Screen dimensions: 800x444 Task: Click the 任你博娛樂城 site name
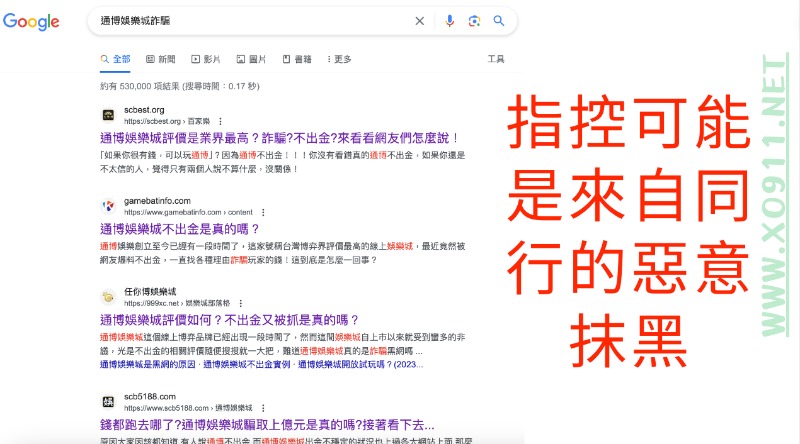150,292
